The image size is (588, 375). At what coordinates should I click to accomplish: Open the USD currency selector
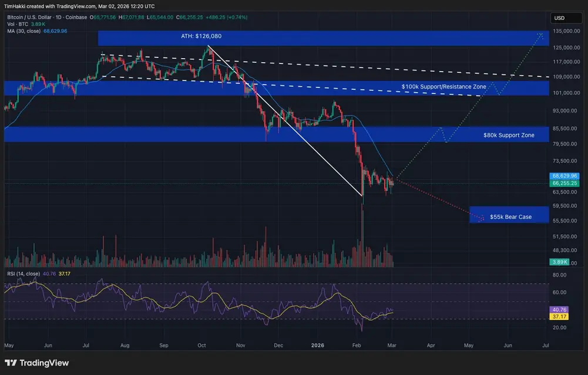point(566,18)
